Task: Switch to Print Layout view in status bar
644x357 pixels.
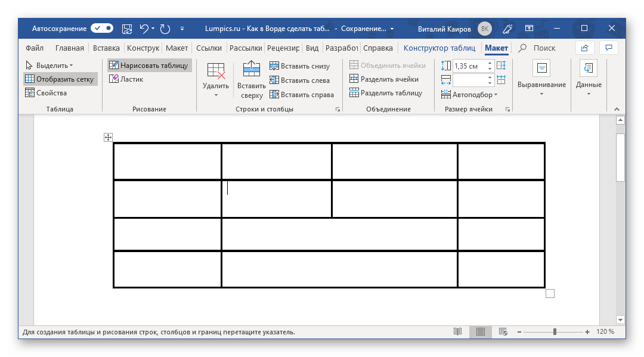Action: click(x=480, y=332)
